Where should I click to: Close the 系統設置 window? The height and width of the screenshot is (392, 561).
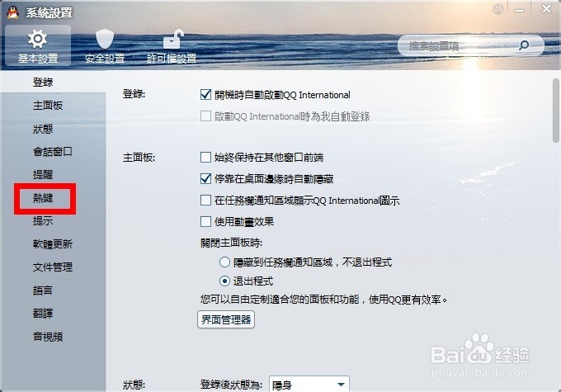click(546, 8)
